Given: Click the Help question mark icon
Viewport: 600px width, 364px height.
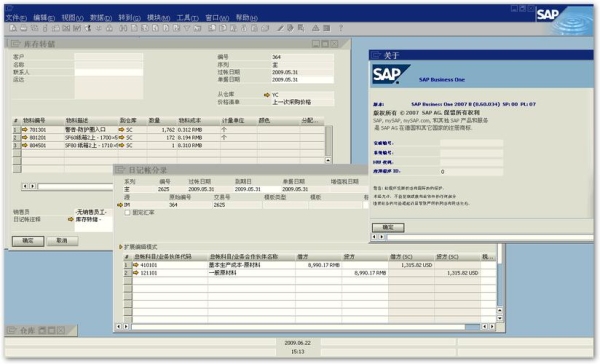Looking at the screenshot, I should tap(341, 28).
